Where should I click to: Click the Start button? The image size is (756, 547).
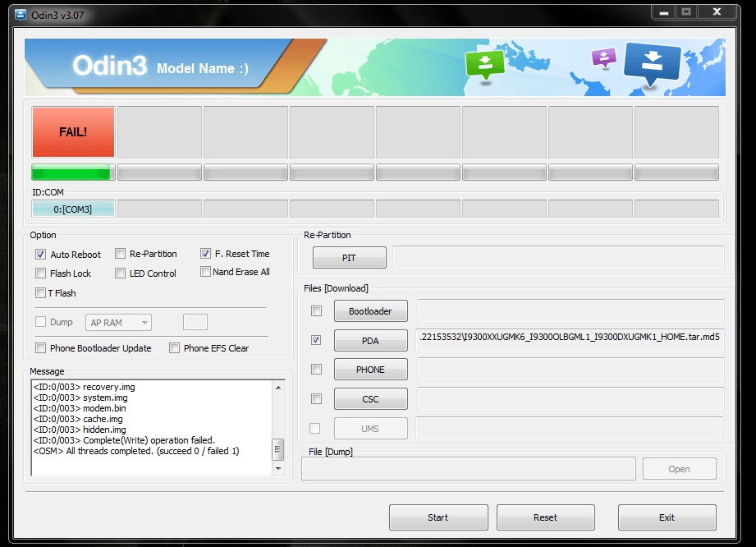tap(438, 517)
